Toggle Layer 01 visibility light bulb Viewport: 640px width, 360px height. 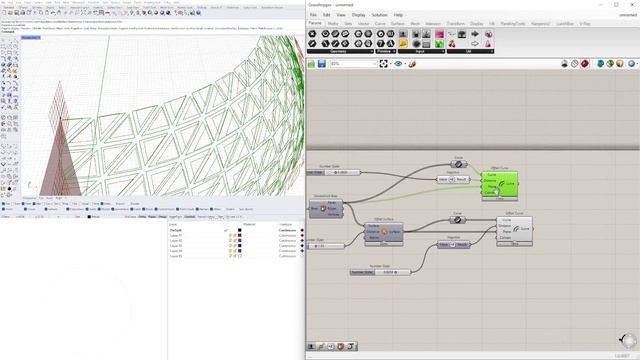click(230, 236)
